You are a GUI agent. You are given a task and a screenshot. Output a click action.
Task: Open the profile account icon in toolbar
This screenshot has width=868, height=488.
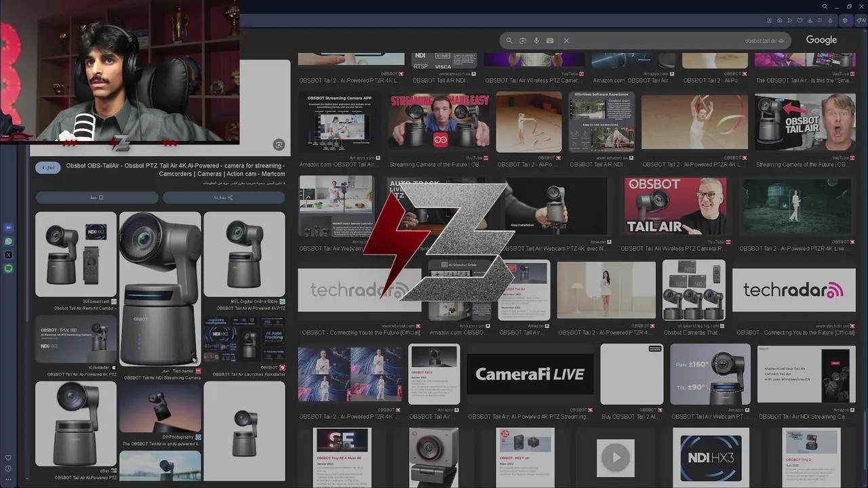(x=830, y=20)
